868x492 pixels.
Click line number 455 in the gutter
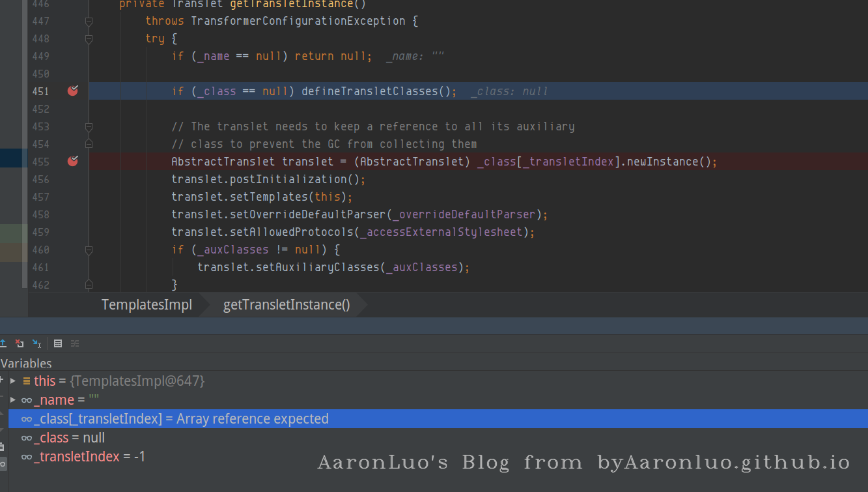[x=40, y=162]
